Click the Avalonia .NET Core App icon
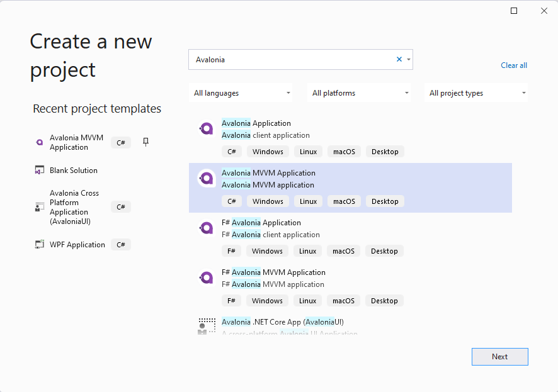Screen dimensions: 558x392 (206, 325)
